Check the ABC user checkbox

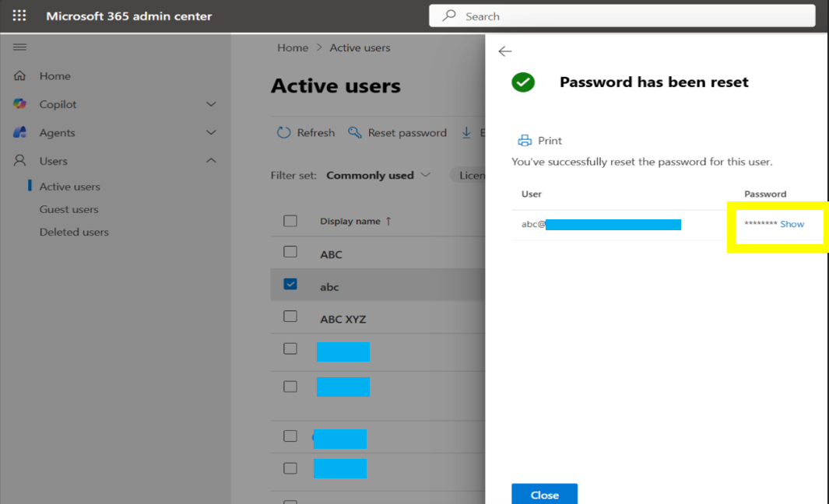(290, 252)
